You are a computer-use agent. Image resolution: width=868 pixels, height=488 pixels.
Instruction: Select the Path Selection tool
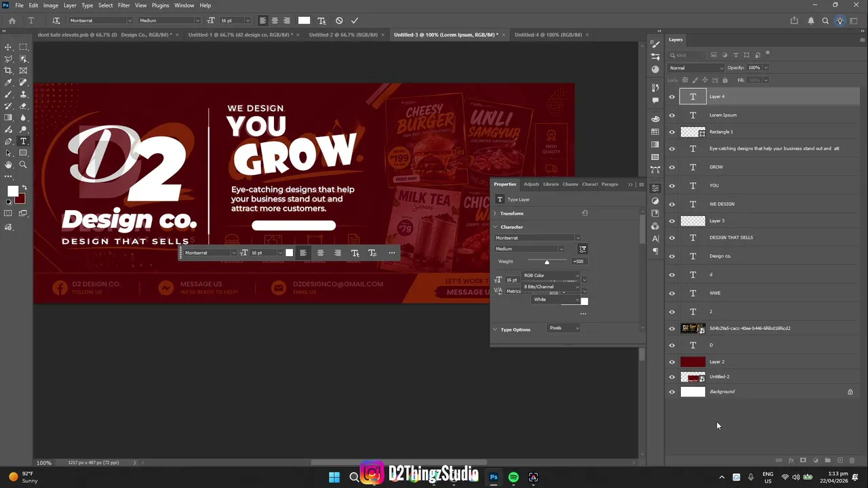coord(8,153)
